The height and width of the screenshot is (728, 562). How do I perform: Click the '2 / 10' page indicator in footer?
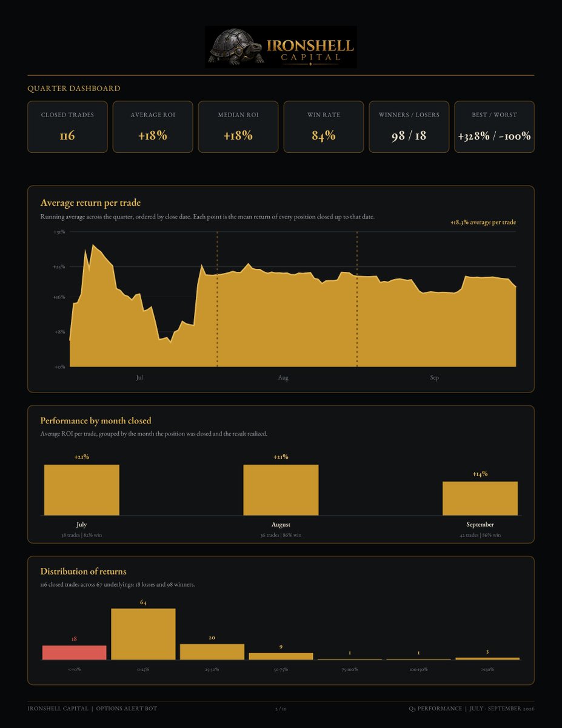[x=281, y=709]
